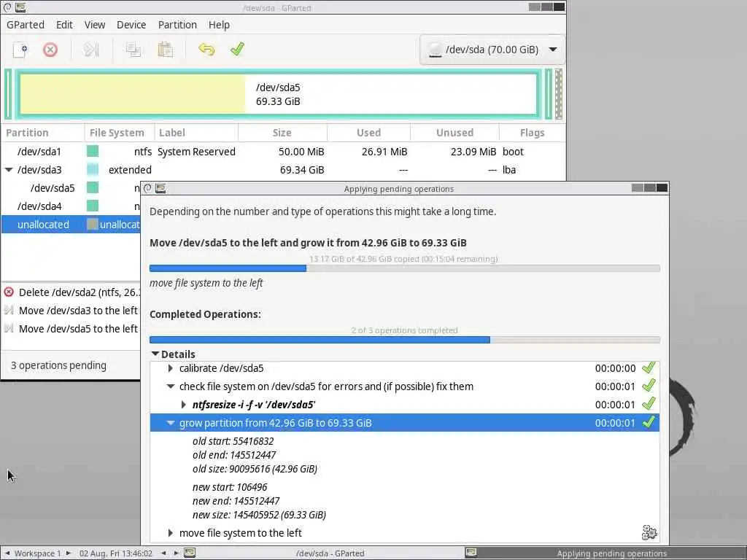Click the Undo last operation icon
Screen dimensions: 747x560
tap(206, 49)
